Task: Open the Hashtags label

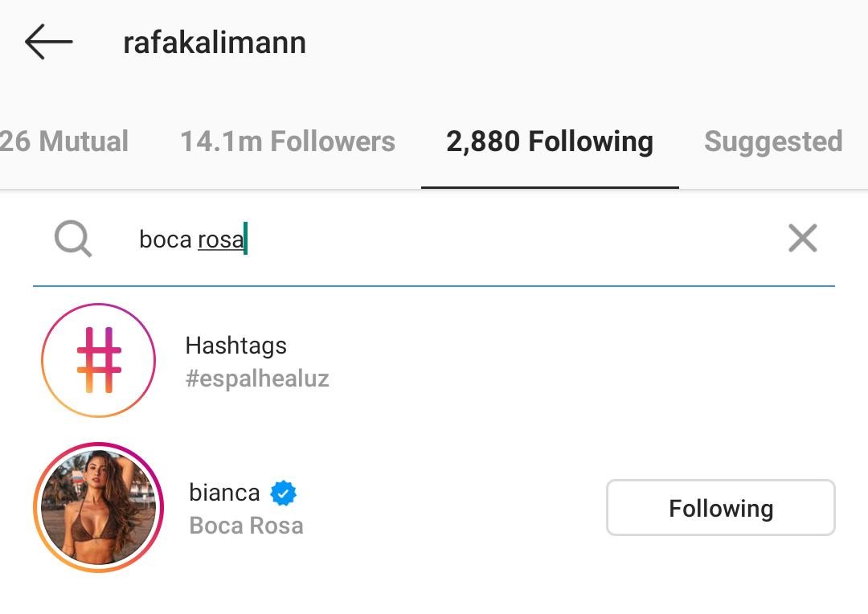Action: tap(235, 346)
